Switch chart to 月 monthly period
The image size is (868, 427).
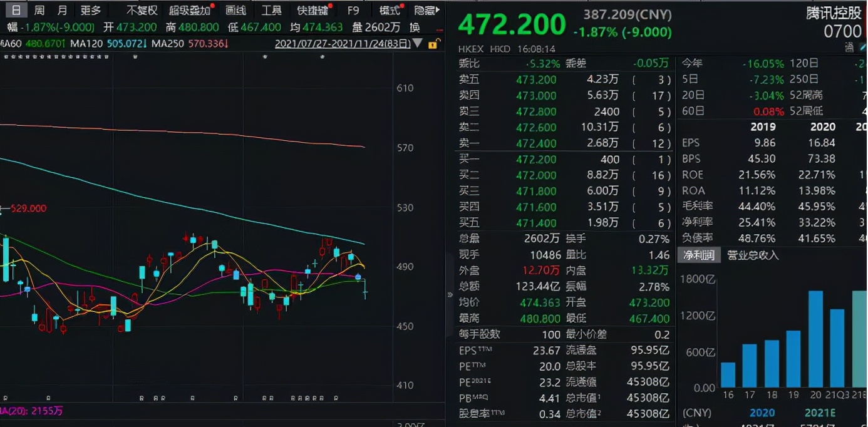tap(62, 10)
